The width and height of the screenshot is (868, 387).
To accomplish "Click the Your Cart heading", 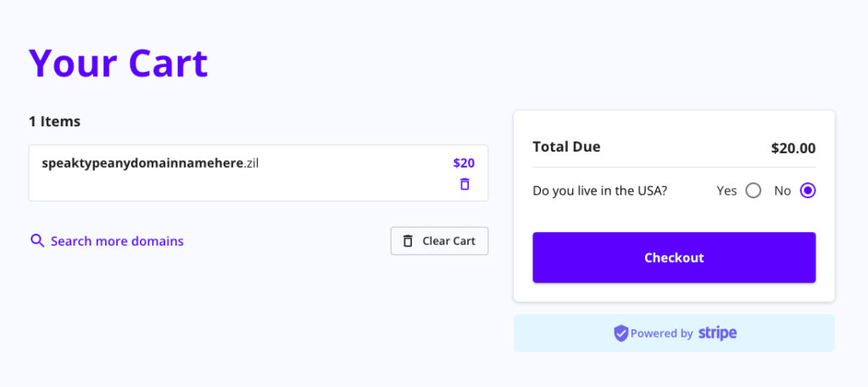I will [119, 64].
